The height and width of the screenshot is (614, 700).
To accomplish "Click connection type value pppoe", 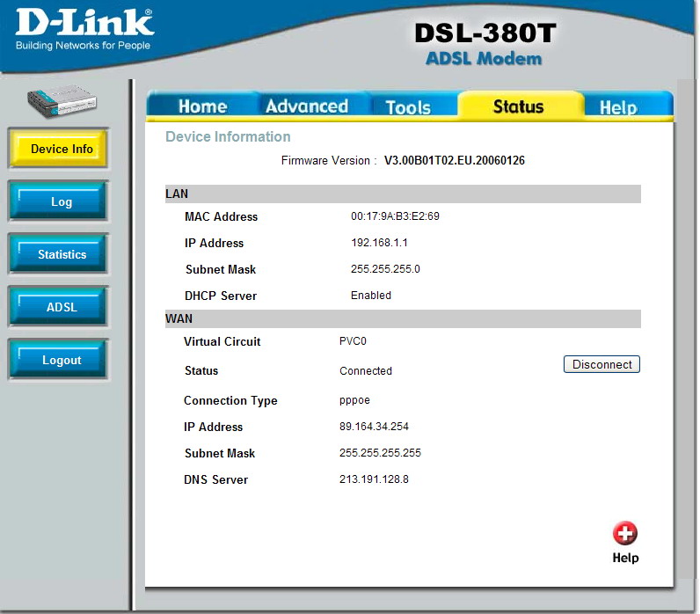I will coord(354,400).
